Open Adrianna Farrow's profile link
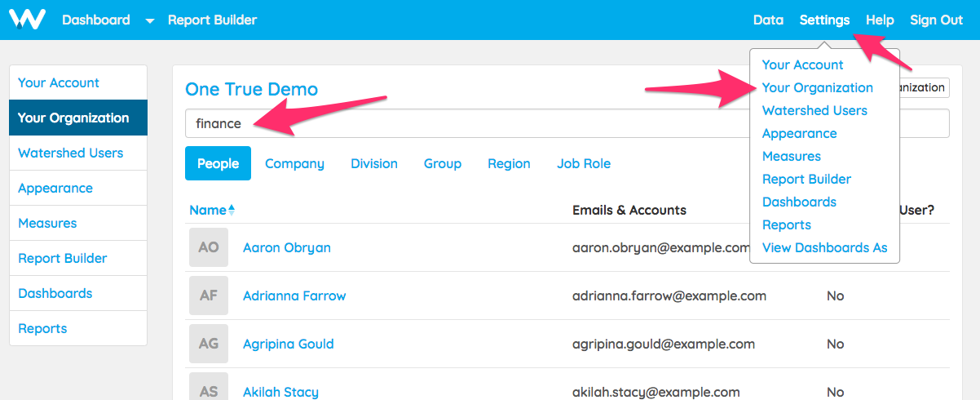 coord(294,296)
